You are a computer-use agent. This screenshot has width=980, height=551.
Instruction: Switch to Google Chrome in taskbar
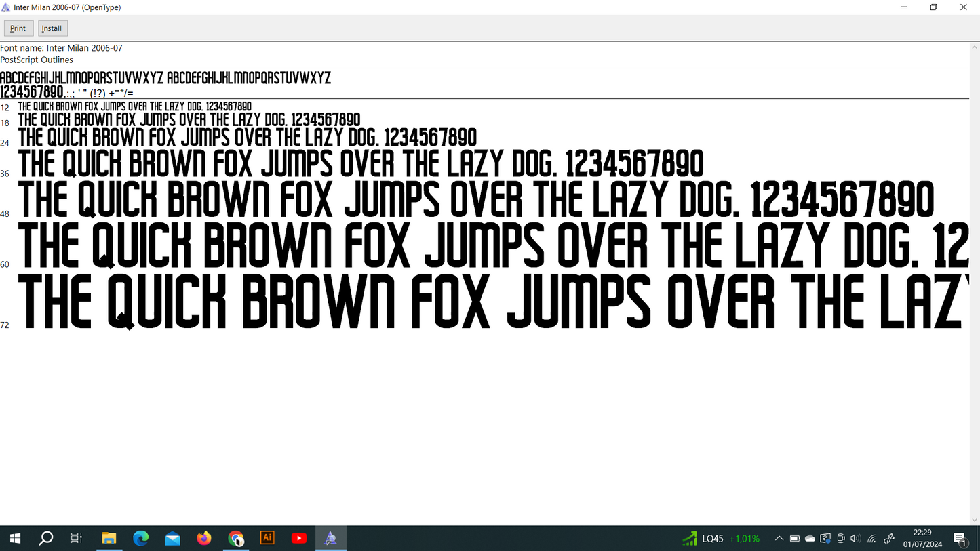pos(236,539)
